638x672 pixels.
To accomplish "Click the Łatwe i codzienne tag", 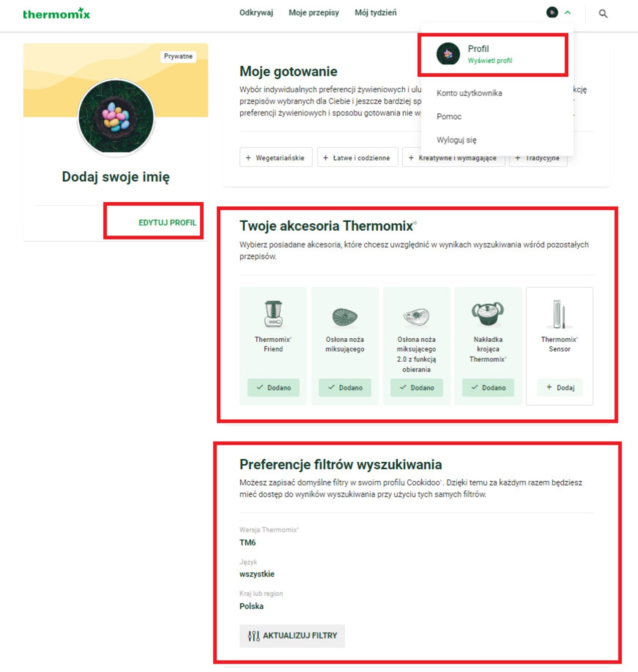I will pyautogui.click(x=357, y=157).
